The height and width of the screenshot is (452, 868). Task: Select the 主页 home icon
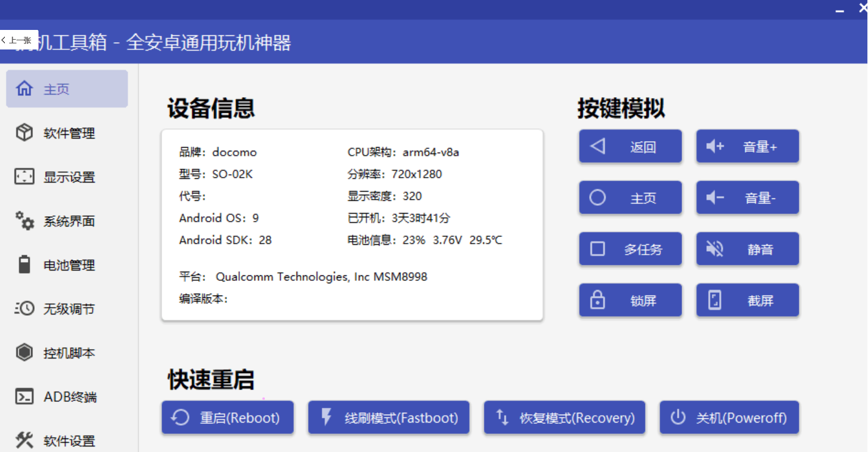click(24, 89)
